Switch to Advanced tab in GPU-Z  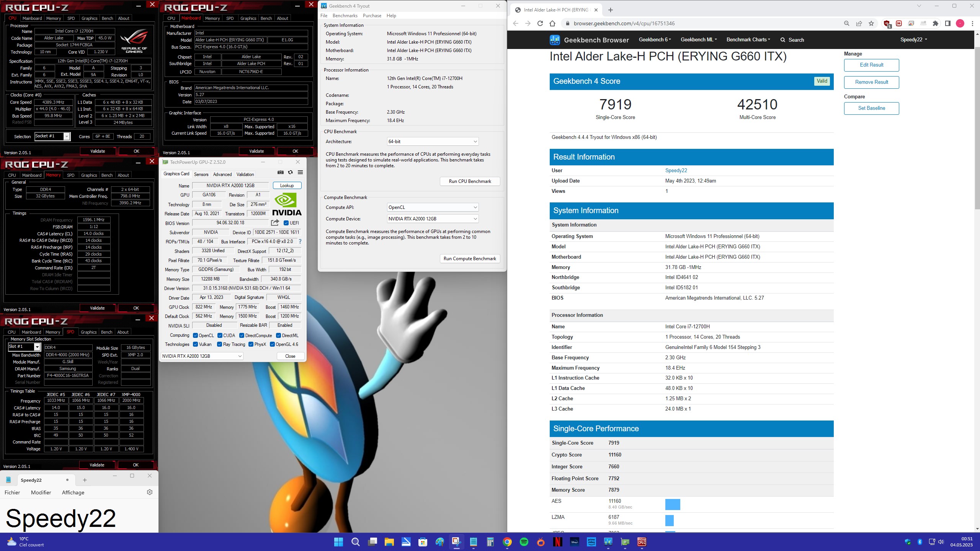[x=222, y=174]
